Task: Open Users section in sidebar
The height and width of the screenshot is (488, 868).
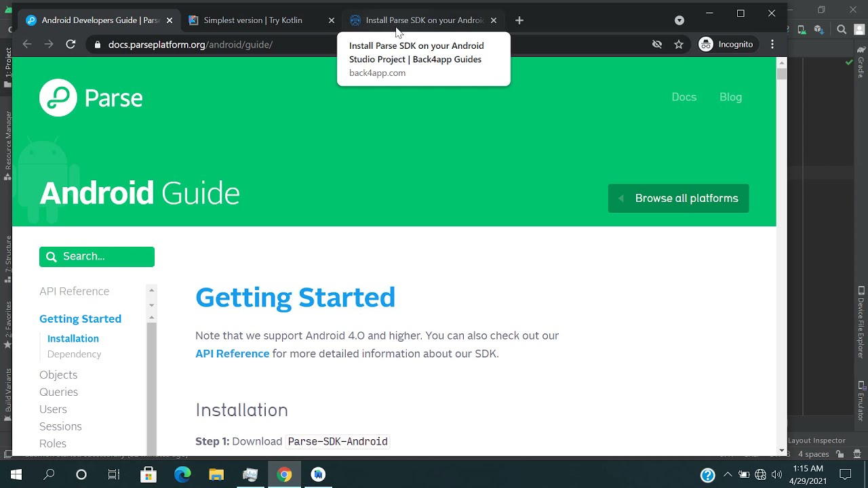Action: pos(53,409)
